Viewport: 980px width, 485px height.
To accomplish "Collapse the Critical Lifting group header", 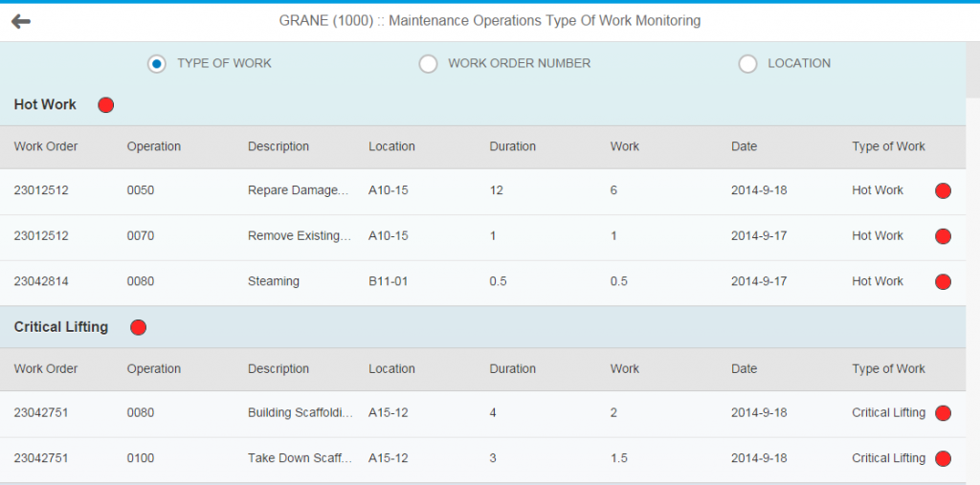I will click(482, 327).
